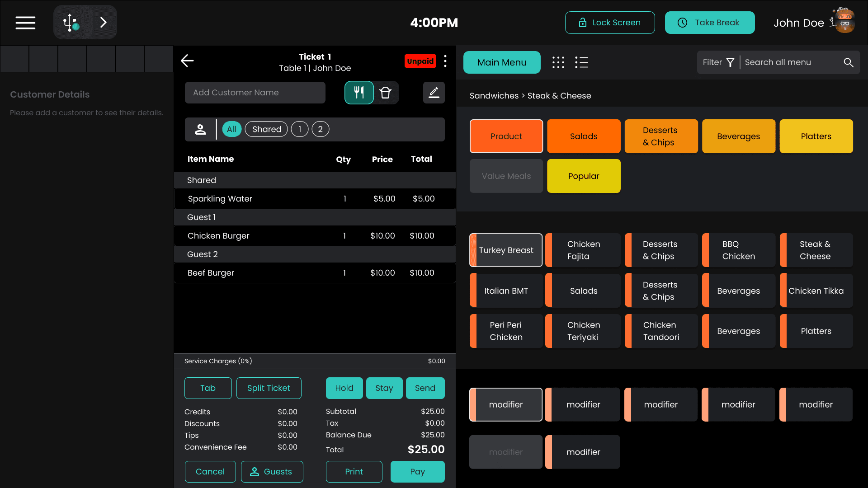Select takeout bag order type
The image size is (868, 488).
click(386, 93)
